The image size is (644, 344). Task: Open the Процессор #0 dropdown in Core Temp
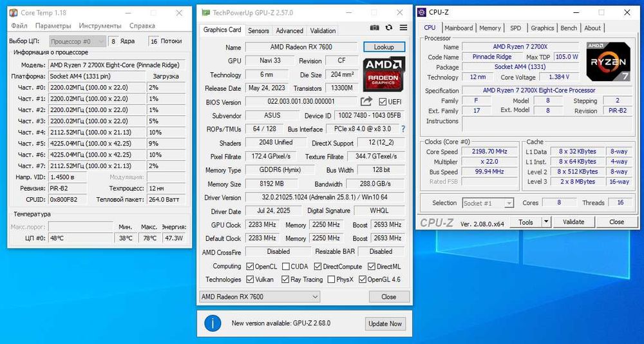click(78, 41)
